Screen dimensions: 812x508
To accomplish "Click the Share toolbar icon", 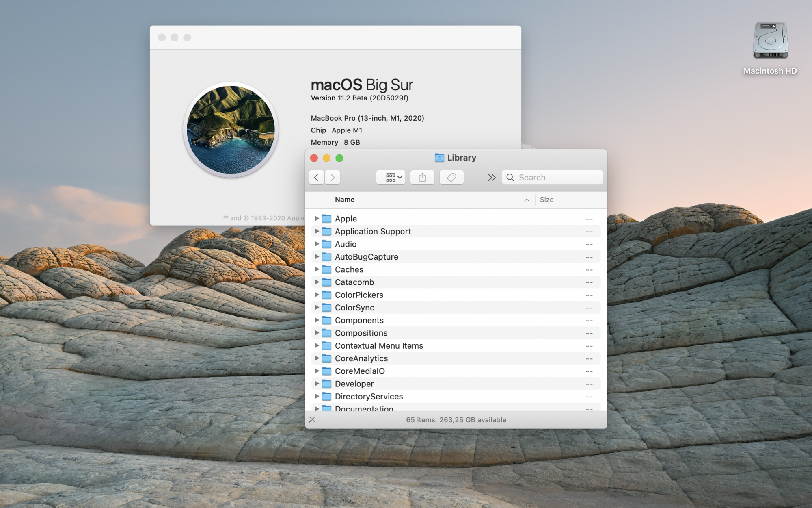I will (422, 177).
